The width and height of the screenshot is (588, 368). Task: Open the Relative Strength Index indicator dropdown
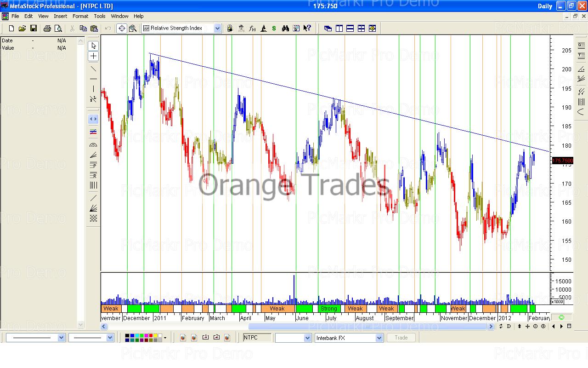[217, 29]
